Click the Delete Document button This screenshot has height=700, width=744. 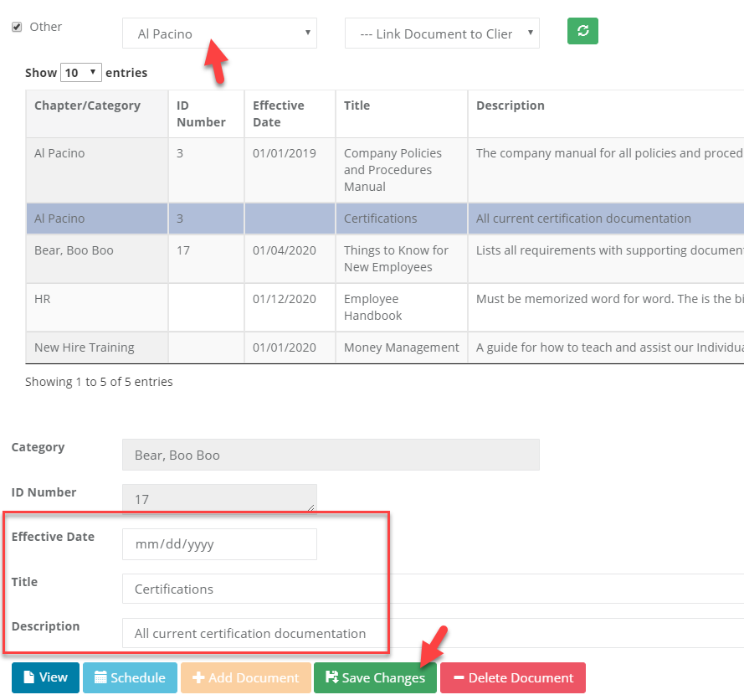[512, 677]
